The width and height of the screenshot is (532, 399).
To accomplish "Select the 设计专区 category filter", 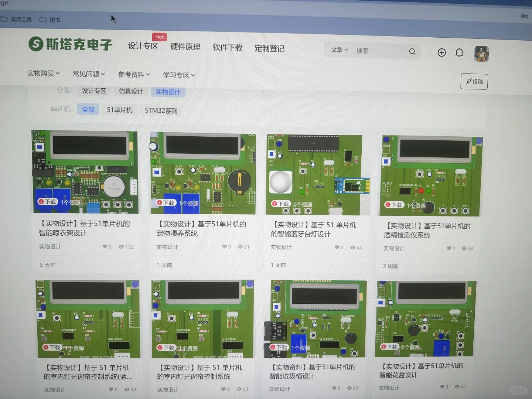I will coord(94,91).
